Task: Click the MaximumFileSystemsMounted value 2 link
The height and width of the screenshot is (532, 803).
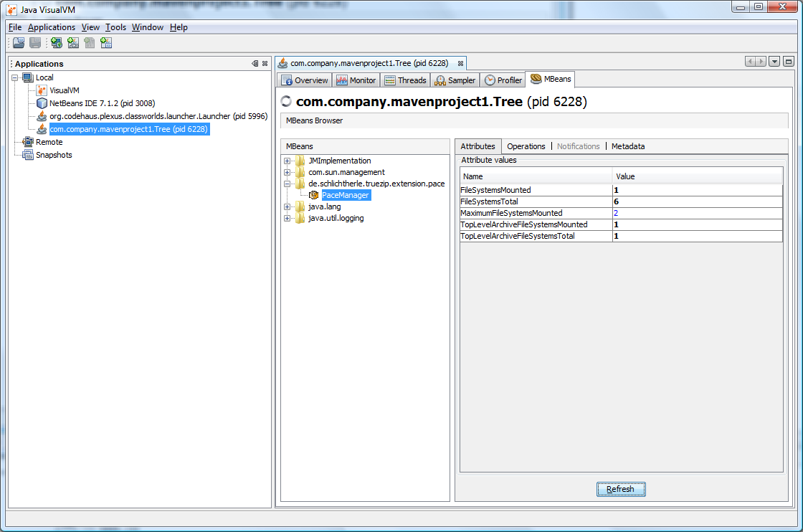Action: (x=616, y=213)
